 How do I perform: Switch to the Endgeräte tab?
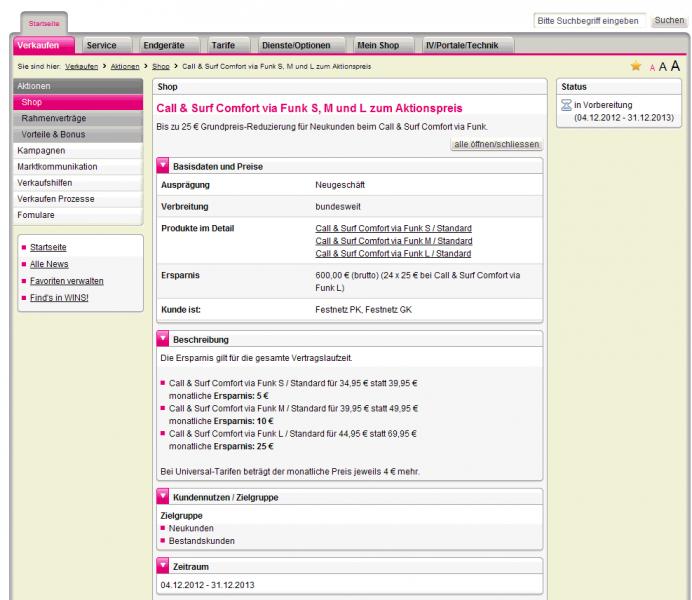click(x=169, y=45)
